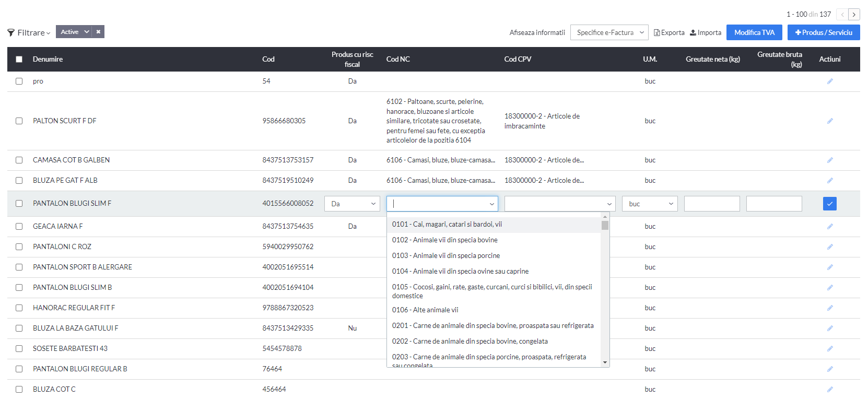
Task: Open Specifice e-Factura dropdown
Action: pyautogui.click(x=609, y=32)
